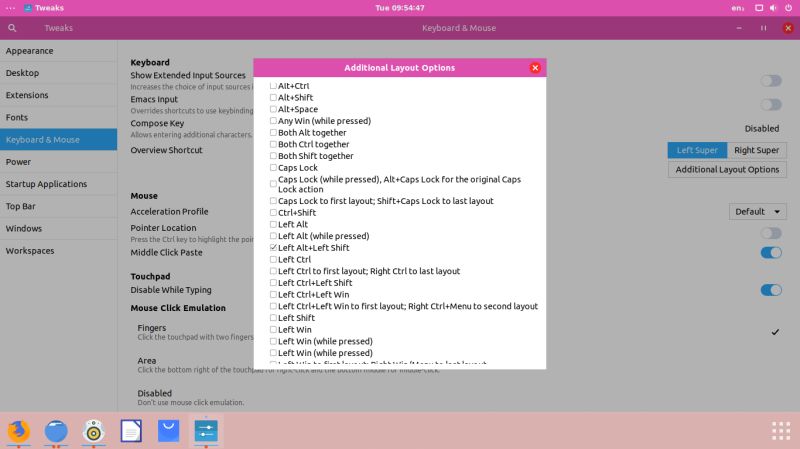Image resolution: width=800 pixels, height=449 pixels.
Task: Click the Tweaks sliders icon in dock
Action: coord(206,431)
